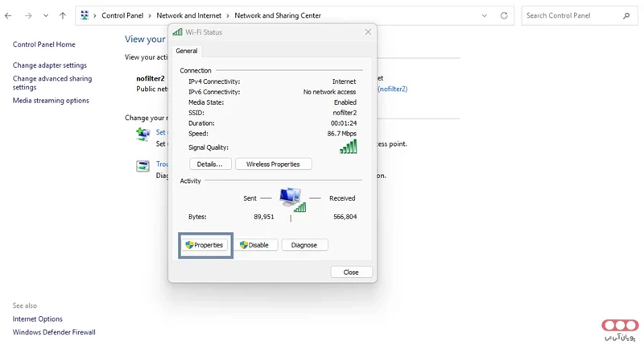This screenshot has height=345, width=644.
Task: Go up one folder level arrow
Action: click(x=63, y=15)
